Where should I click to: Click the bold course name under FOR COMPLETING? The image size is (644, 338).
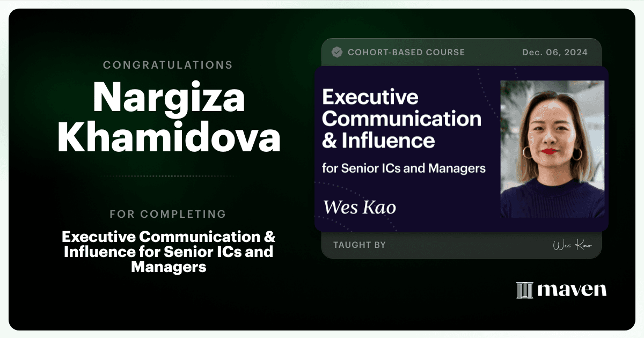(x=169, y=252)
